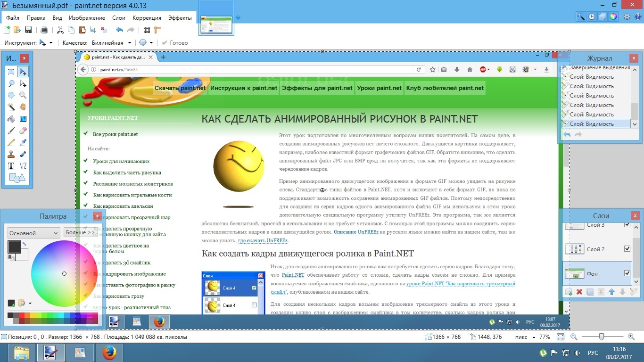Select the Pencil tool
Viewport: 644px width, 362px height.
point(11,142)
